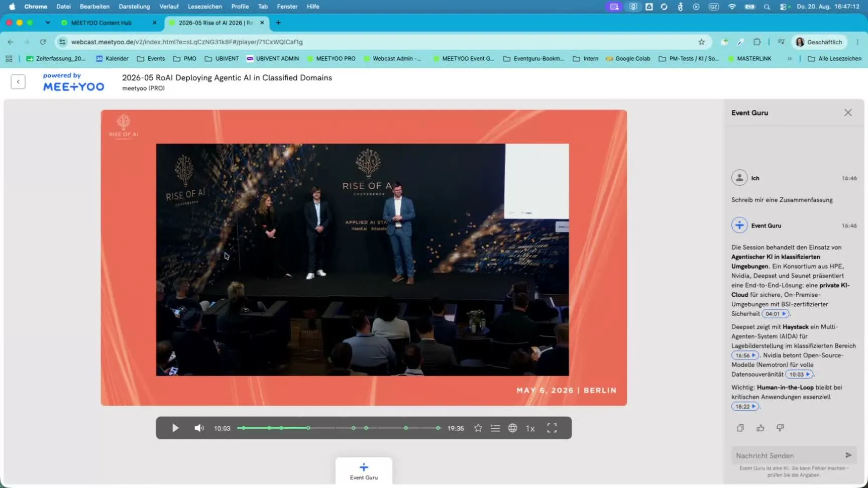Open the Chrome apps grid icon
The image size is (868, 488).
pos(9,59)
